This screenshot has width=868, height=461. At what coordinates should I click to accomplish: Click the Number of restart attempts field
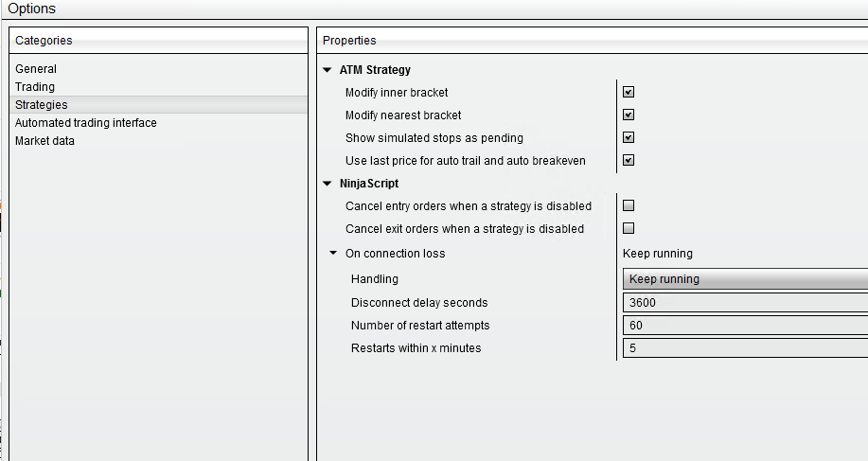[744, 326]
